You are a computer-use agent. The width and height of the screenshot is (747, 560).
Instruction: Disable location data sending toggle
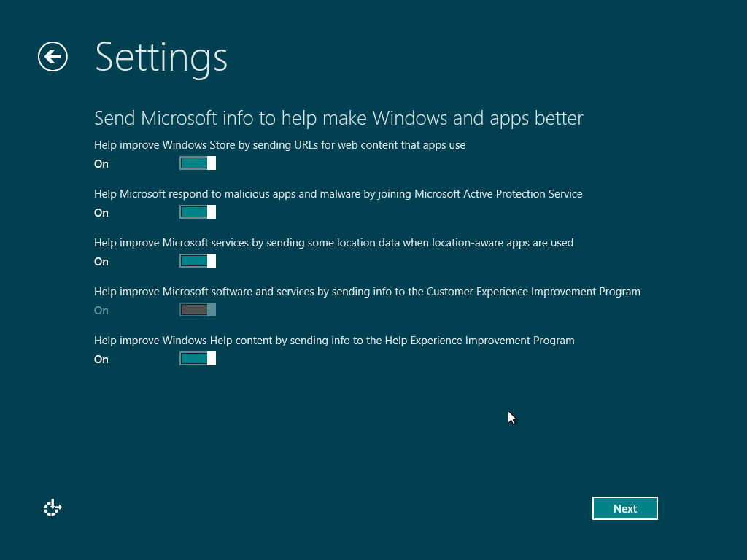pyautogui.click(x=198, y=260)
